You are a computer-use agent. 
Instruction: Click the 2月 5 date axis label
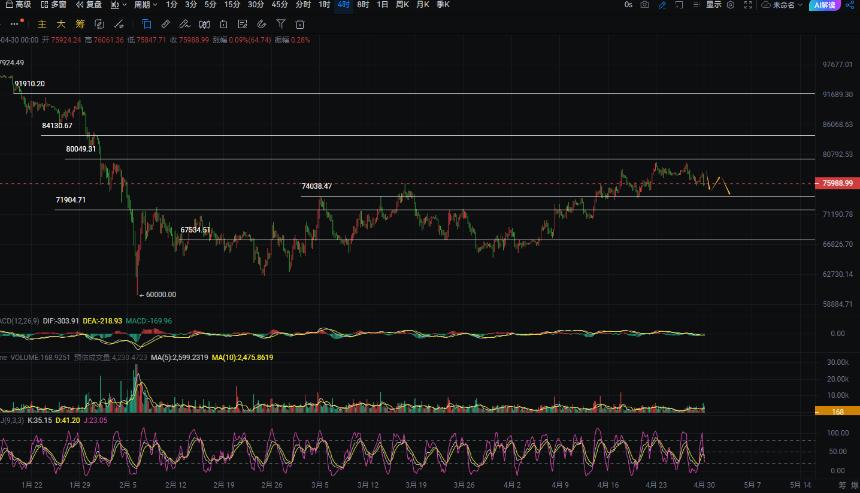point(128,485)
